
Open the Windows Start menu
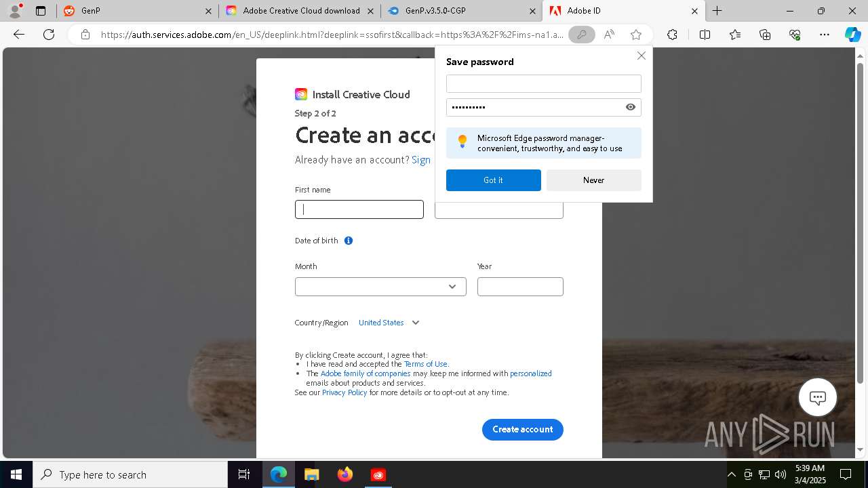pyautogui.click(x=16, y=474)
